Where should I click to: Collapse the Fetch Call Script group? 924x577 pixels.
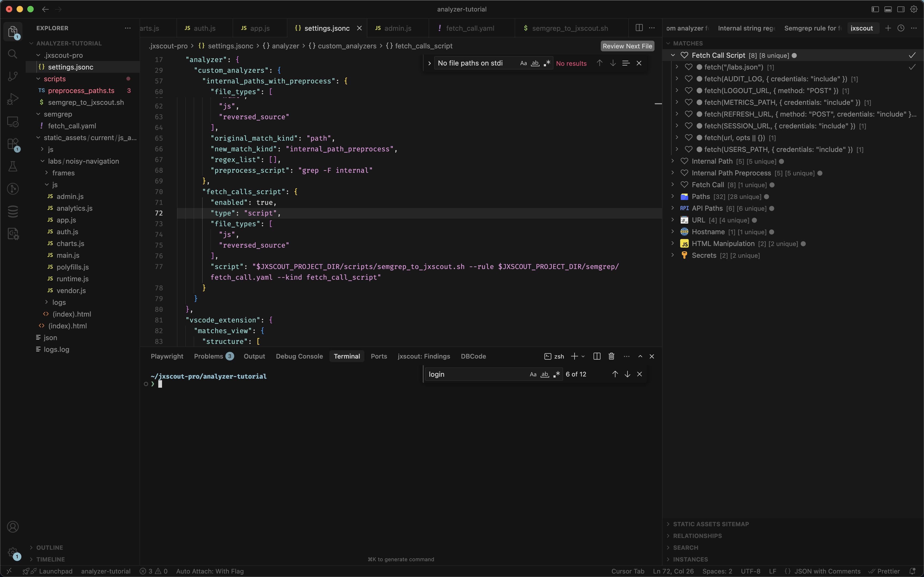[x=673, y=55]
